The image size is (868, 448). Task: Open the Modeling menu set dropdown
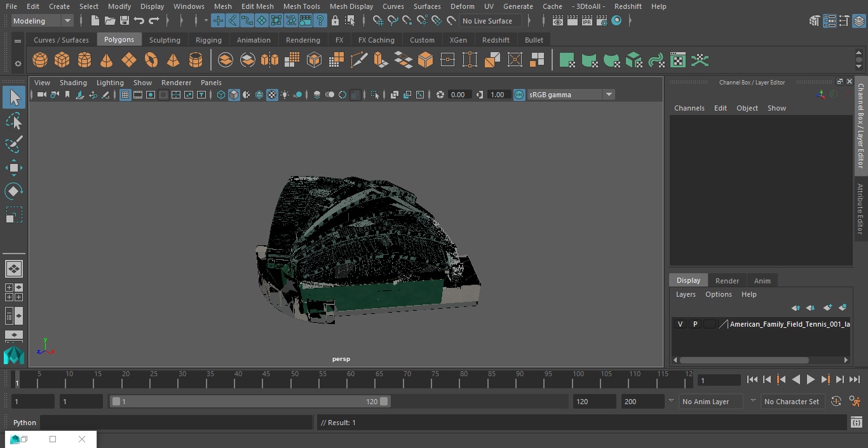coord(43,21)
